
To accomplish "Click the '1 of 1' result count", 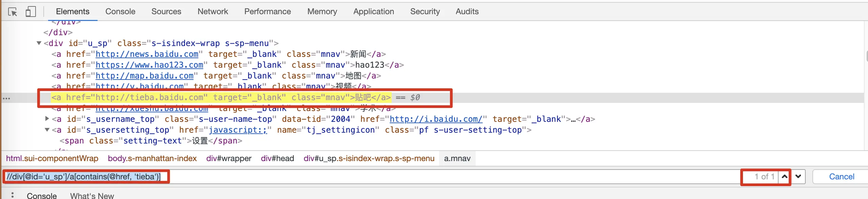I will coord(764,177).
